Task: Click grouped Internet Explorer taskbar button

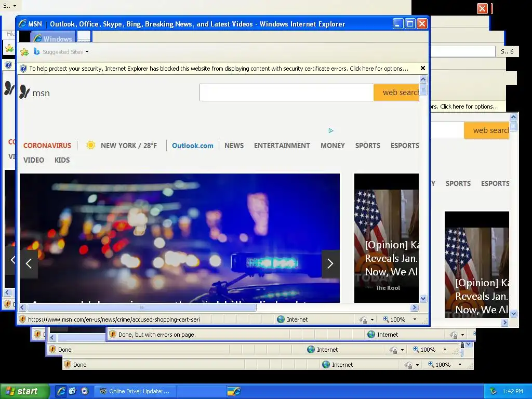Action: point(234,391)
